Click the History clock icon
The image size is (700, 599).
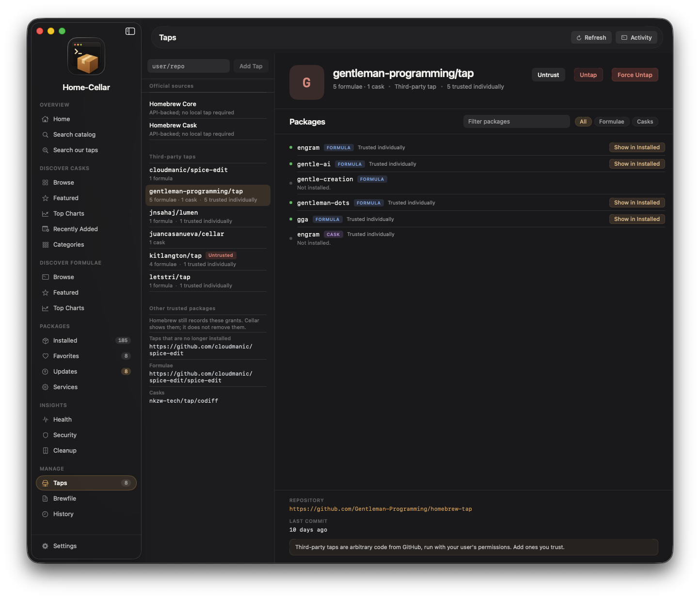tap(45, 514)
